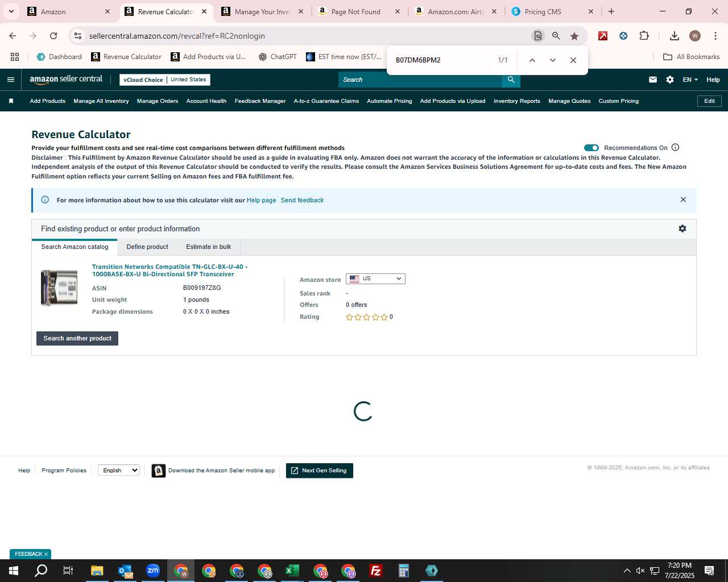Open Automate Pricing in the navigation bar

pyautogui.click(x=390, y=101)
